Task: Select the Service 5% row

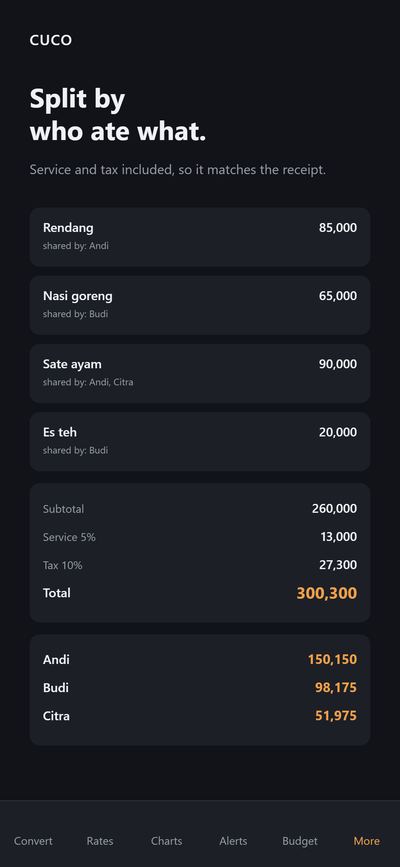Action: [x=200, y=537]
